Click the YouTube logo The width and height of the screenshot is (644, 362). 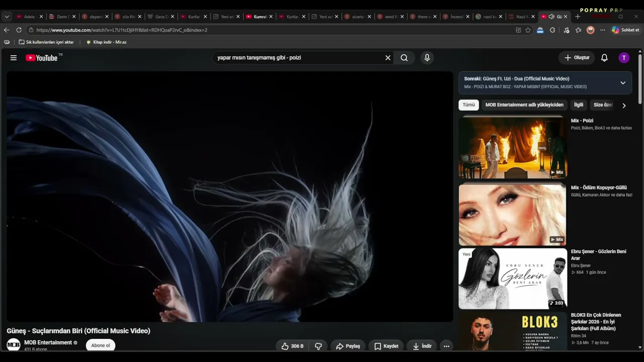[42, 58]
